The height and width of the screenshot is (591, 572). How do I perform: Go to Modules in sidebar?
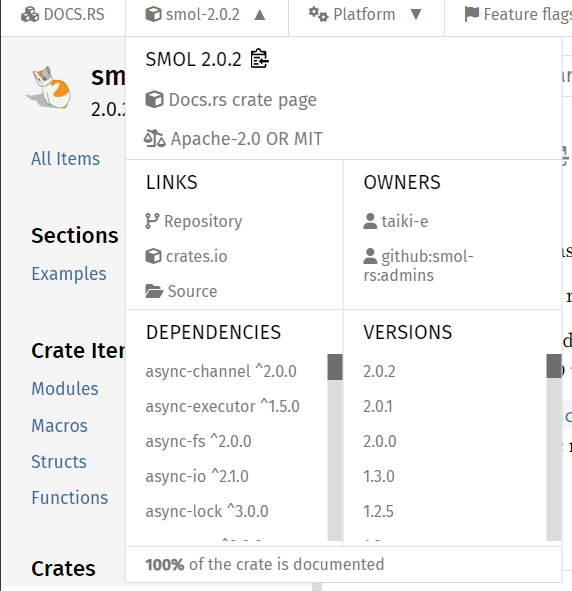(x=65, y=389)
